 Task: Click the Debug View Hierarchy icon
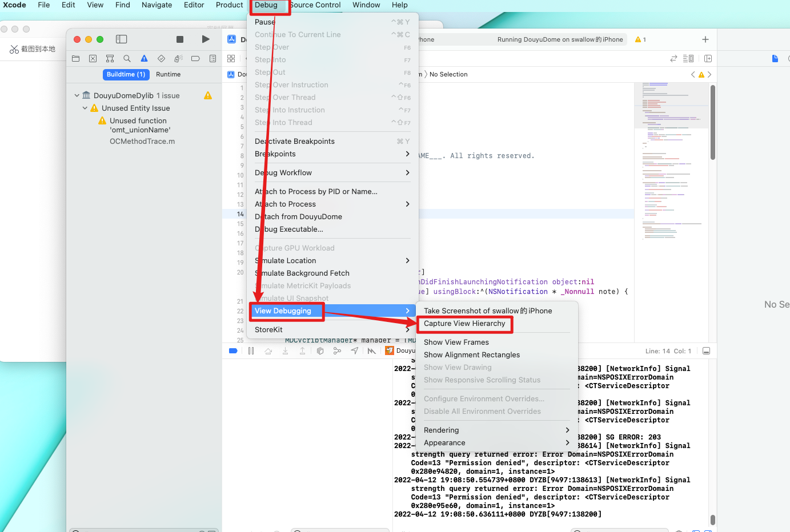coord(320,351)
